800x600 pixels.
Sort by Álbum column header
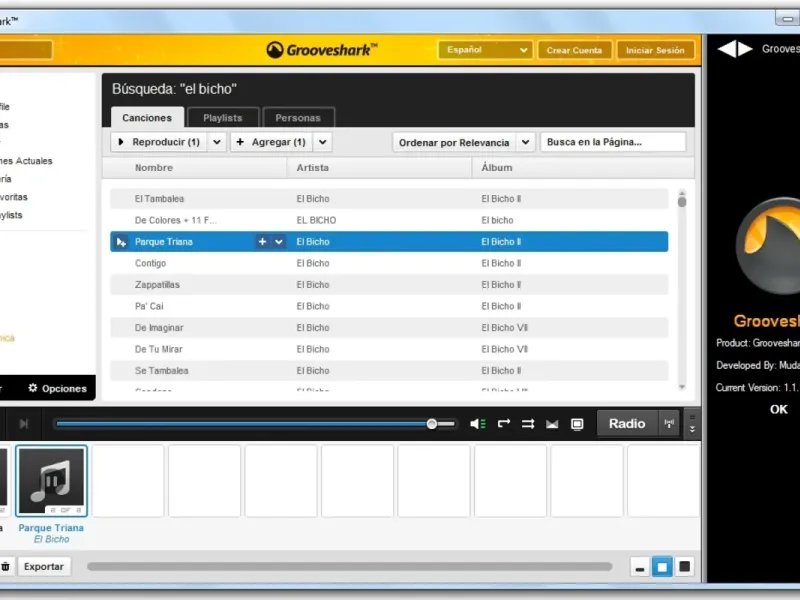[x=496, y=167]
